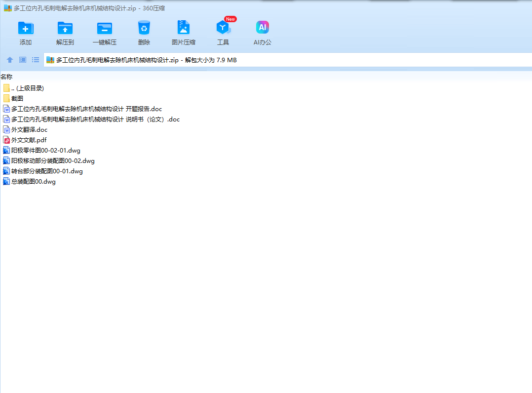The height and width of the screenshot is (393, 532).
Task: Select 阳极零件图00-02-01.dwg
Action: click(x=46, y=151)
